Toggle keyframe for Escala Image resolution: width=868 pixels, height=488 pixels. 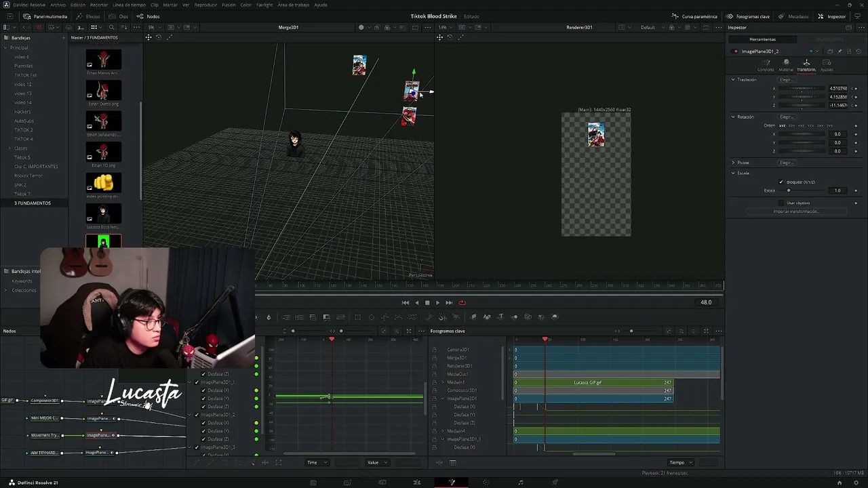(855, 190)
